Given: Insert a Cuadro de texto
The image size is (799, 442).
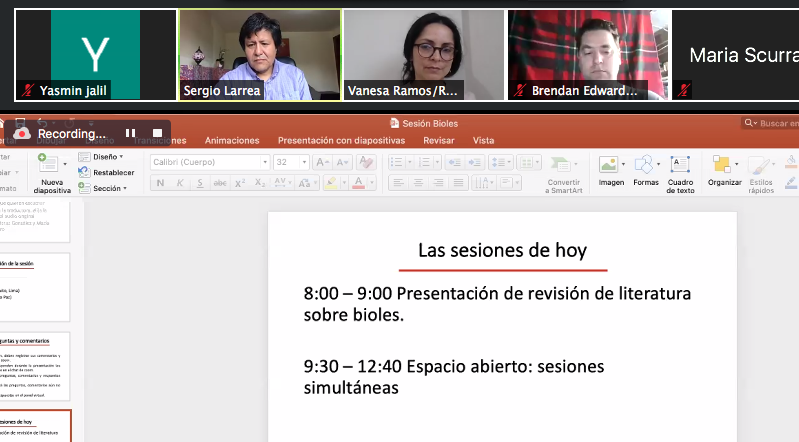Looking at the screenshot, I should (680, 164).
